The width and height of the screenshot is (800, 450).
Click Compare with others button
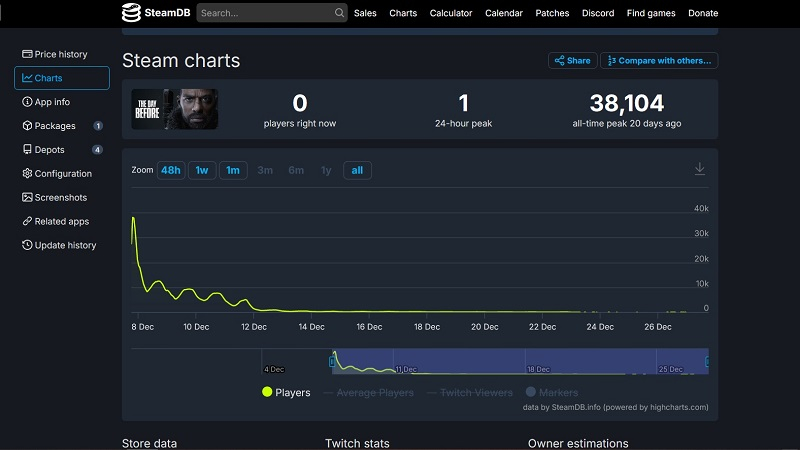[659, 61]
